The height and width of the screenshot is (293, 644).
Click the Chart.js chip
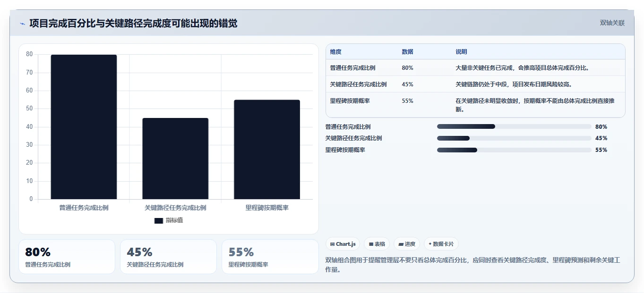coord(343,244)
